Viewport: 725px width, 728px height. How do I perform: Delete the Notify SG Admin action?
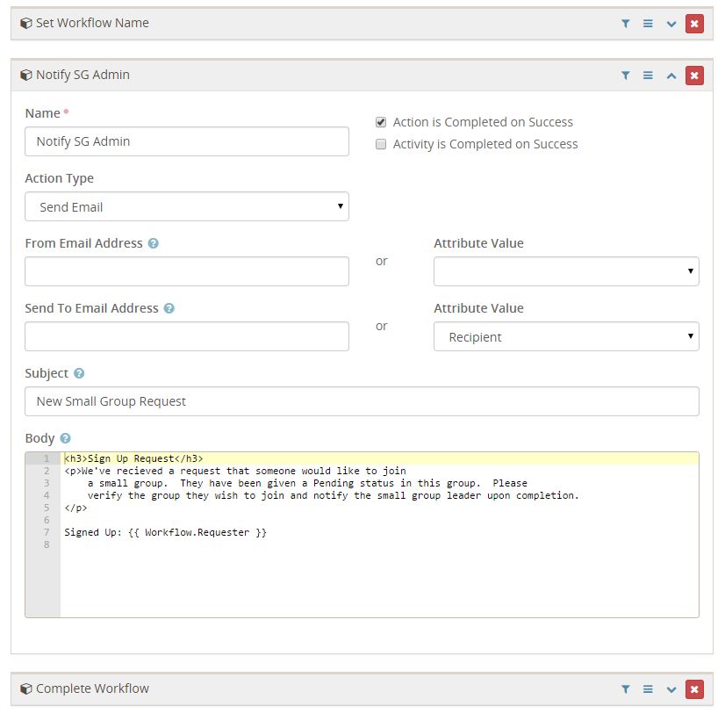[x=694, y=76]
